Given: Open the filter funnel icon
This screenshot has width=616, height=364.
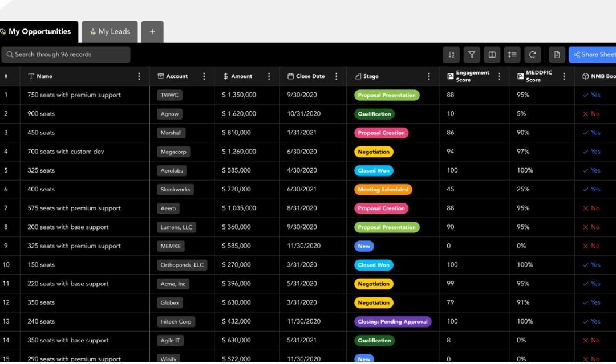Looking at the screenshot, I should 472,55.
